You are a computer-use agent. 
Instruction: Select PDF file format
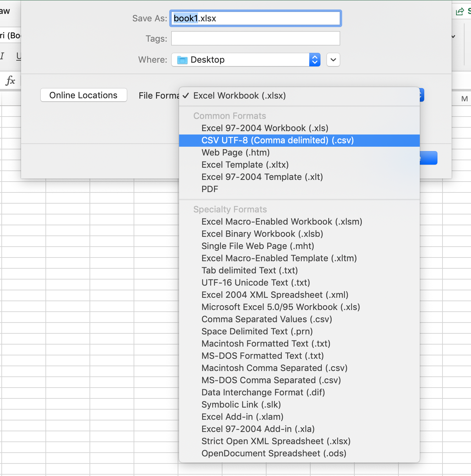[x=299, y=189]
